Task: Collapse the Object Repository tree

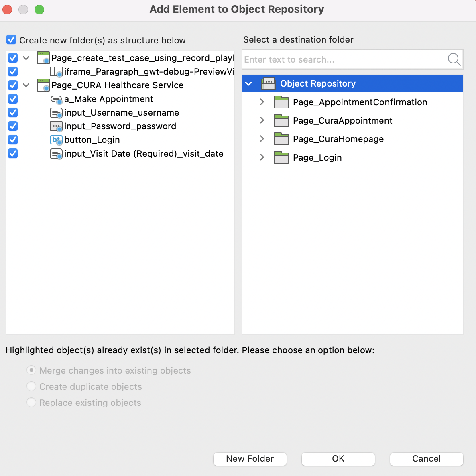Action: coord(249,83)
